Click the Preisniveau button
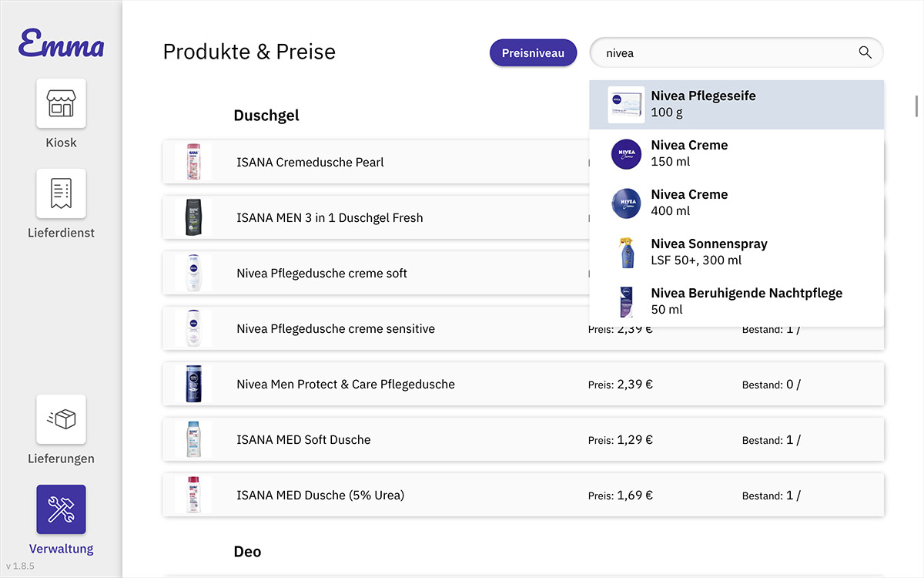 [x=533, y=53]
